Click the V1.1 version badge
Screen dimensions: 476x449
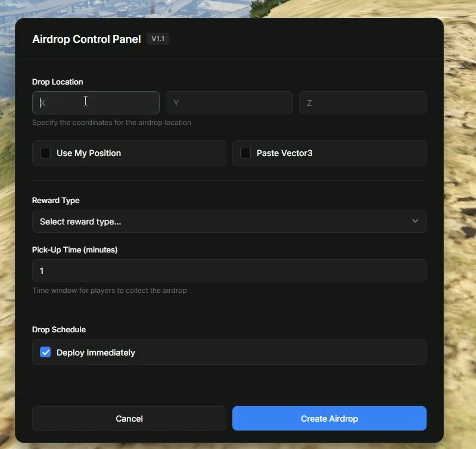click(158, 39)
